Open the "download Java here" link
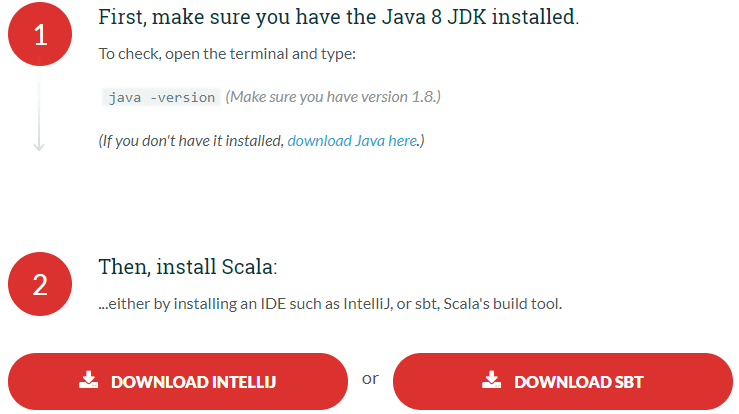This screenshot has width=739, height=414. click(352, 141)
